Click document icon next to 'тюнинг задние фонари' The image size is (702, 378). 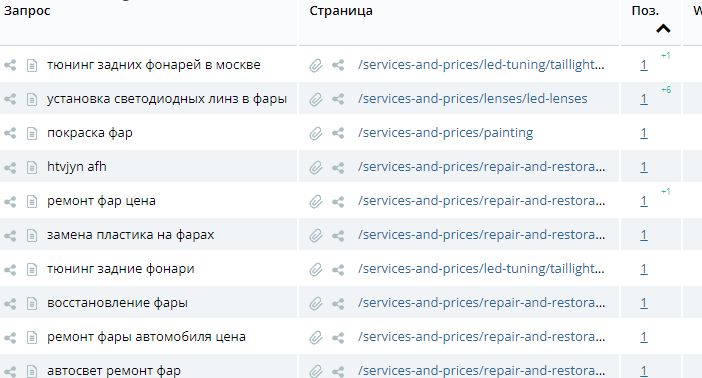pyautogui.click(x=32, y=269)
